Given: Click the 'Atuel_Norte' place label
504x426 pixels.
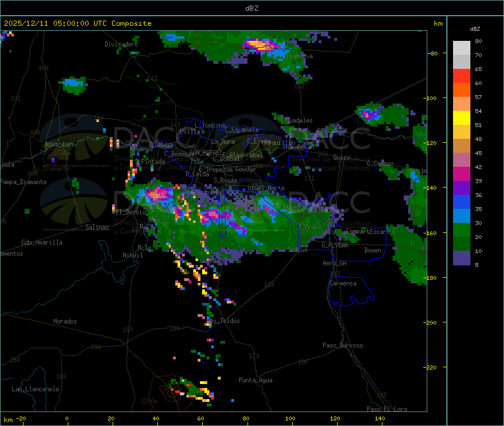Looking at the screenshot, I should [x=266, y=188].
